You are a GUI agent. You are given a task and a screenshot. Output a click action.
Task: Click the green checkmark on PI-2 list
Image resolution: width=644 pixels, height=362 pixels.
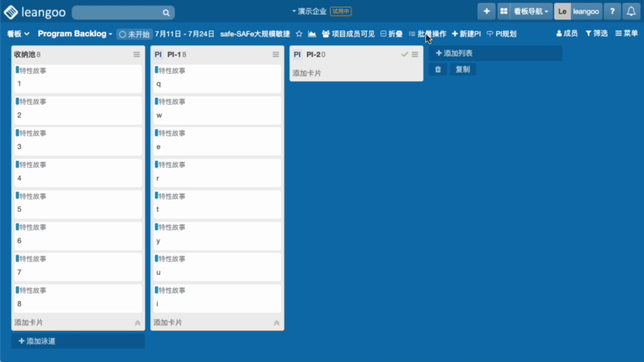pos(404,55)
